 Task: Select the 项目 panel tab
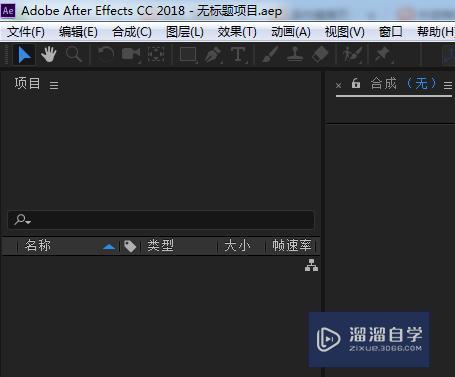click(x=27, y=83)
